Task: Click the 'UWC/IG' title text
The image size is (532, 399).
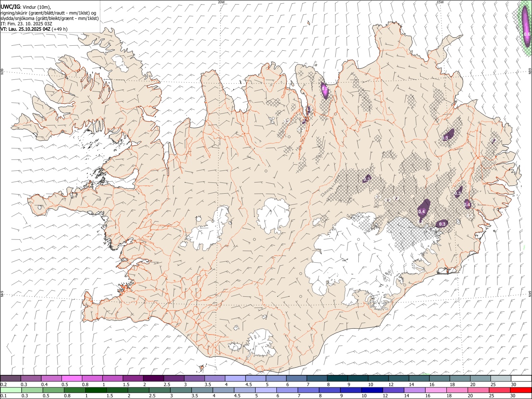Action: pyautogui.click(x=10, y=7)
